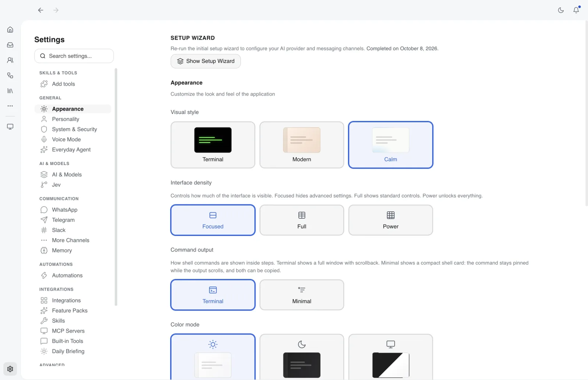
Task: Select the Terminal visual style card
Action: click(x=213, y=145)
